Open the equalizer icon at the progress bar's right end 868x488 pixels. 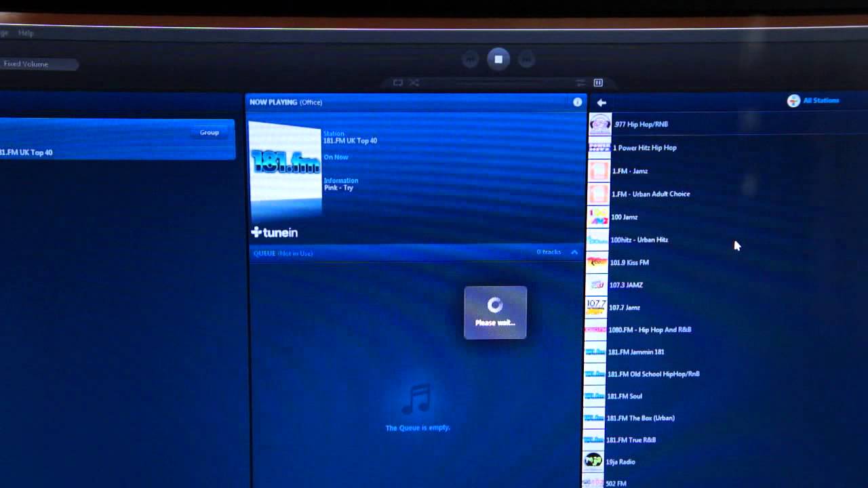598,83
